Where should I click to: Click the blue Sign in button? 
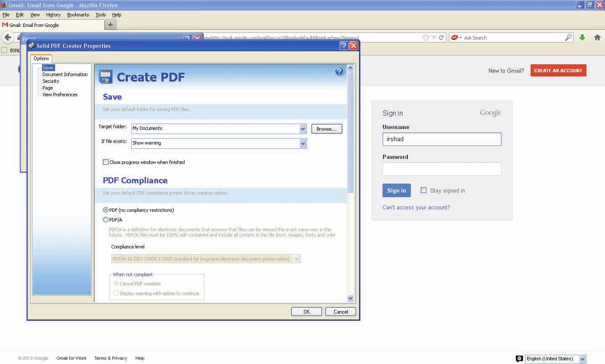(x=396, y=190)
